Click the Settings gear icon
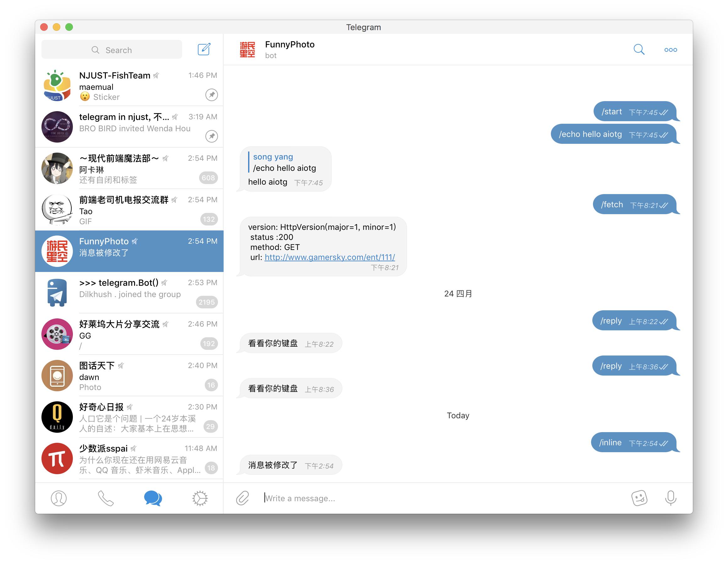Viewport: 728px width, 564px height. pyautogui.click(x=199, y=497)
